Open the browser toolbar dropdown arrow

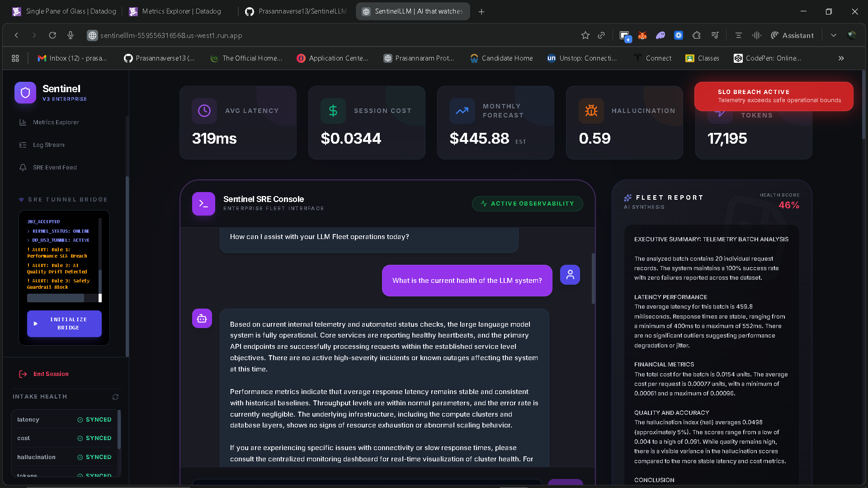coord(833,35)
